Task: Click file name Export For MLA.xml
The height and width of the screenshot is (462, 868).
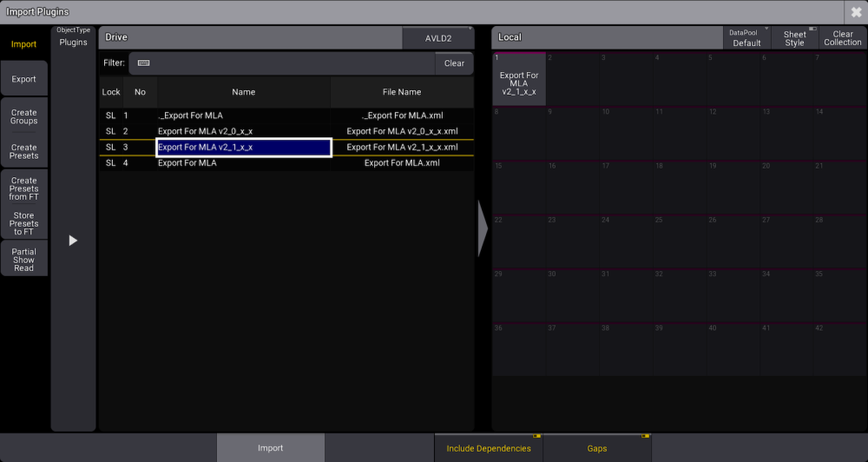Action: pos(402,163)
